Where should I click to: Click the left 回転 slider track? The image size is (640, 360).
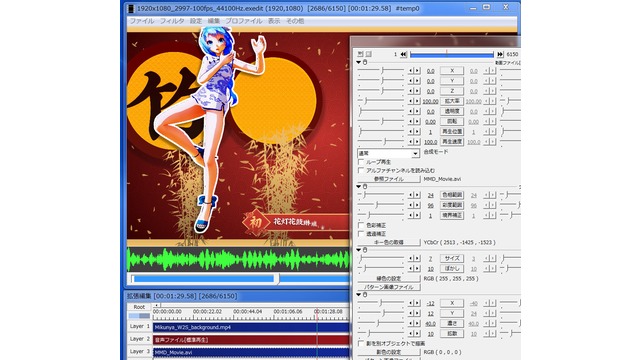[x=381, y=121]
